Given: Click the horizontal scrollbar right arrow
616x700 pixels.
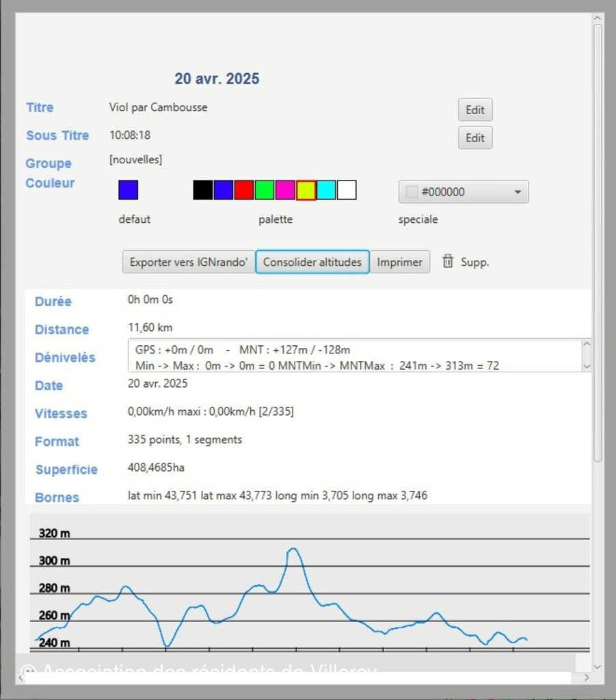Looking at the screenshot, I should pyautogui.click(x=586, y=677).
